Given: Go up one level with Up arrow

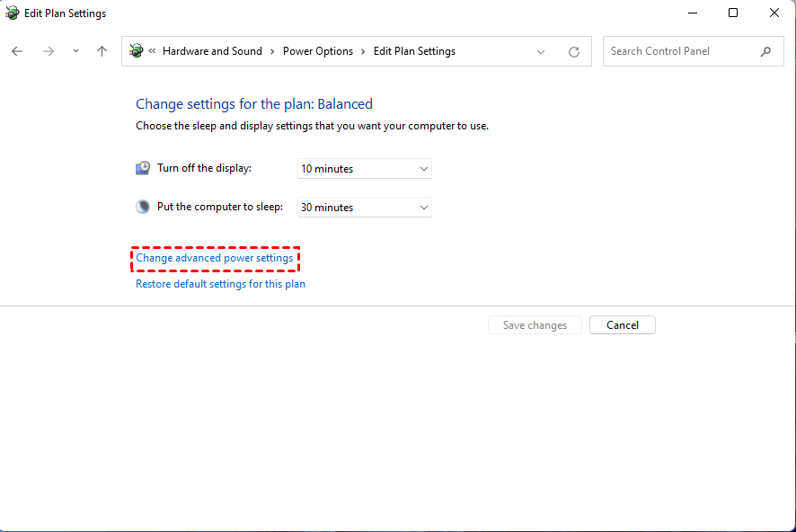Looking at the screenshot, I should click(x=102, y=51).
